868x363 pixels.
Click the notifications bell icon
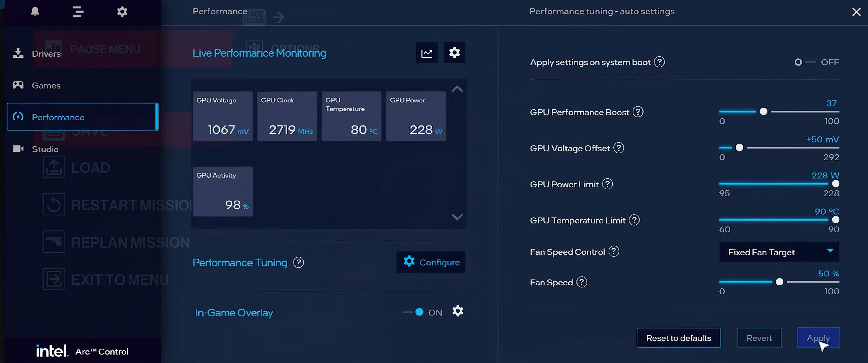coord(35,12)
